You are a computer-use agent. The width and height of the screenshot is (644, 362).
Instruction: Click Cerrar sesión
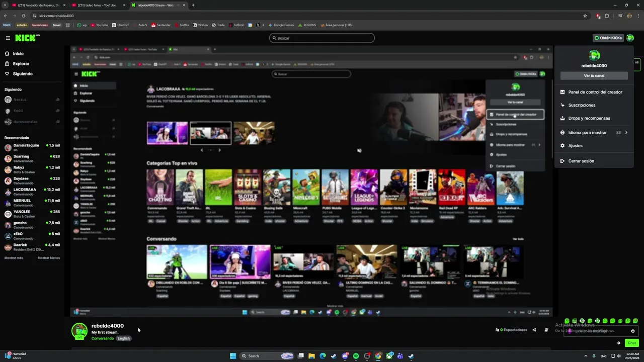point(594,161)
